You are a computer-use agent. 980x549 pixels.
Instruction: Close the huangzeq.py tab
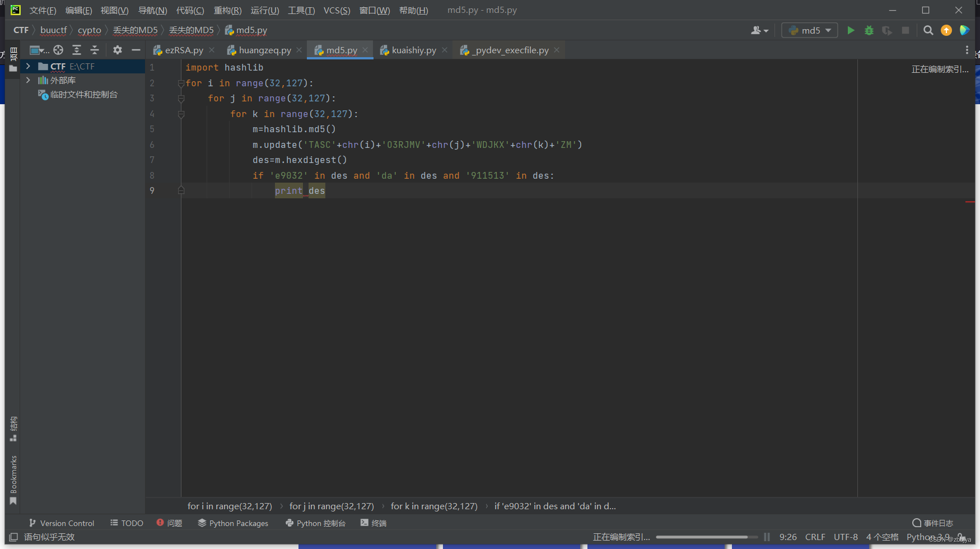(299, 50)
